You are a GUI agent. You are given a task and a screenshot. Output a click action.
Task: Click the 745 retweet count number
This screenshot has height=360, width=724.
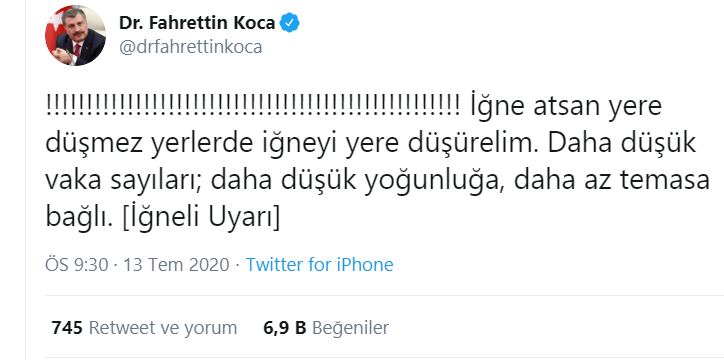tap(67, 328)
